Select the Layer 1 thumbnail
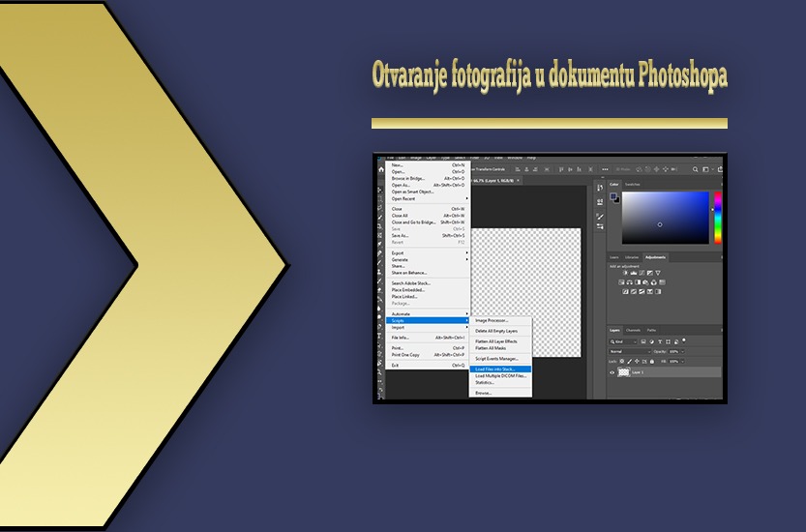 (623, 372)
